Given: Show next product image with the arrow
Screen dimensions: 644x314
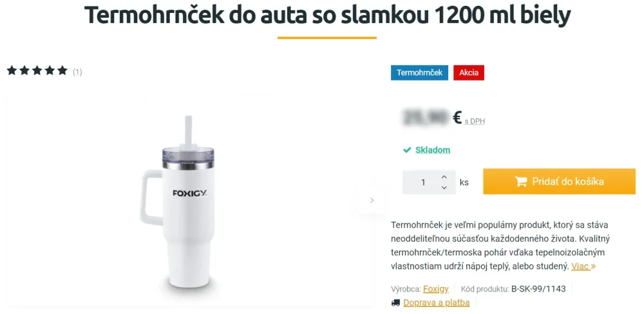Looking at the screenshot, I should tap(372, 200).
